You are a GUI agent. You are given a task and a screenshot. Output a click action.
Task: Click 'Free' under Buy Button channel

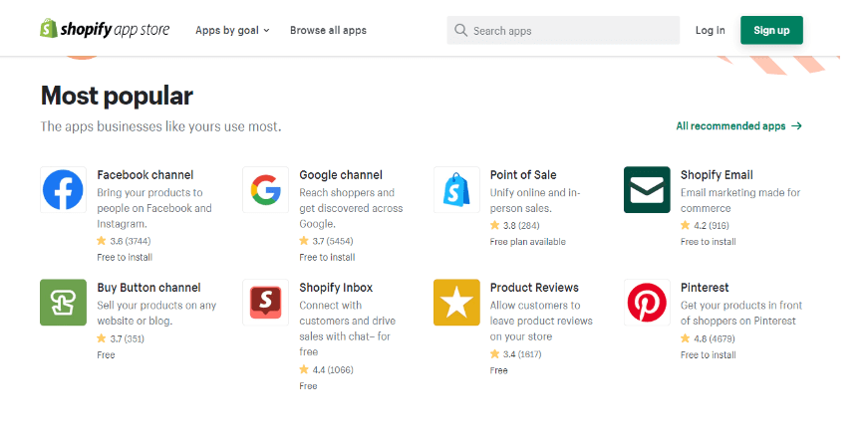(x=106, y=355)
